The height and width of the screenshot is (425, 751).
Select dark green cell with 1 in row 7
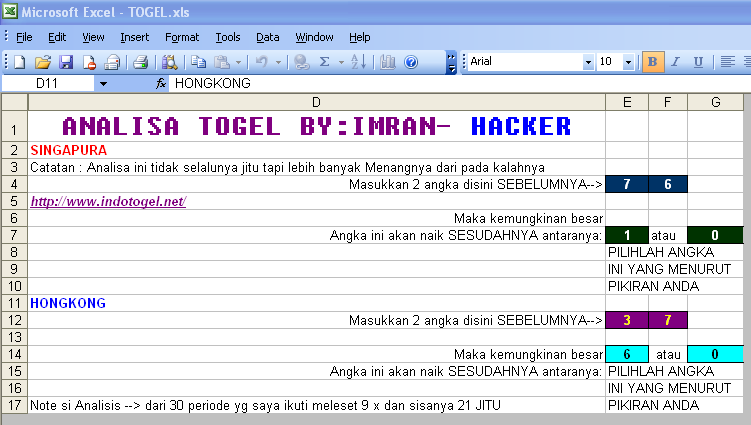pyautogui.click(x=627, y=235)
